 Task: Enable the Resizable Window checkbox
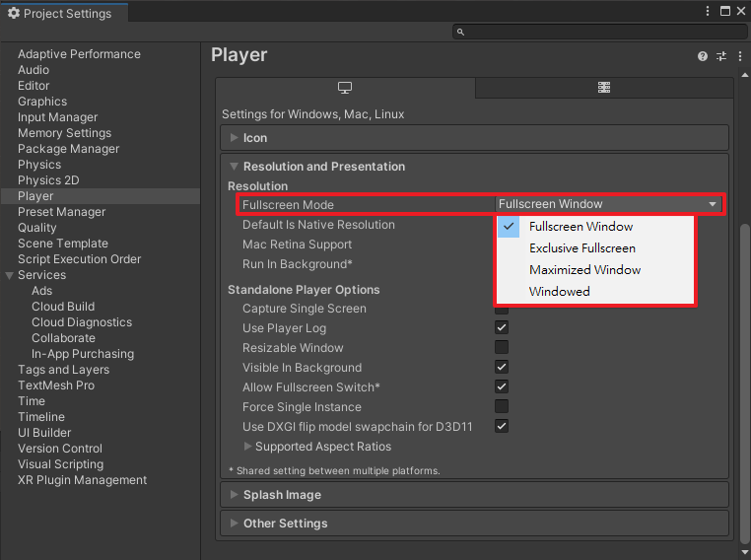[x=502, y=347]
